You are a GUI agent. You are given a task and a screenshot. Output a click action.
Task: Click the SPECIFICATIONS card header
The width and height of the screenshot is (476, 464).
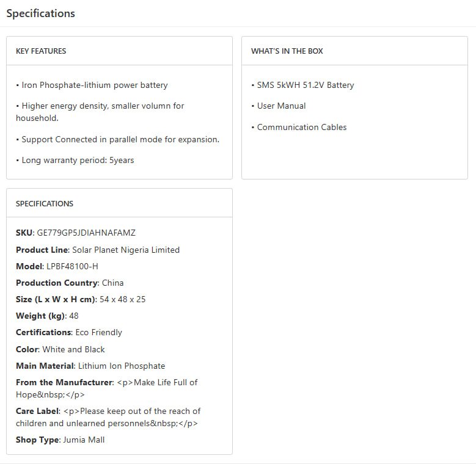tap(44, 204)
